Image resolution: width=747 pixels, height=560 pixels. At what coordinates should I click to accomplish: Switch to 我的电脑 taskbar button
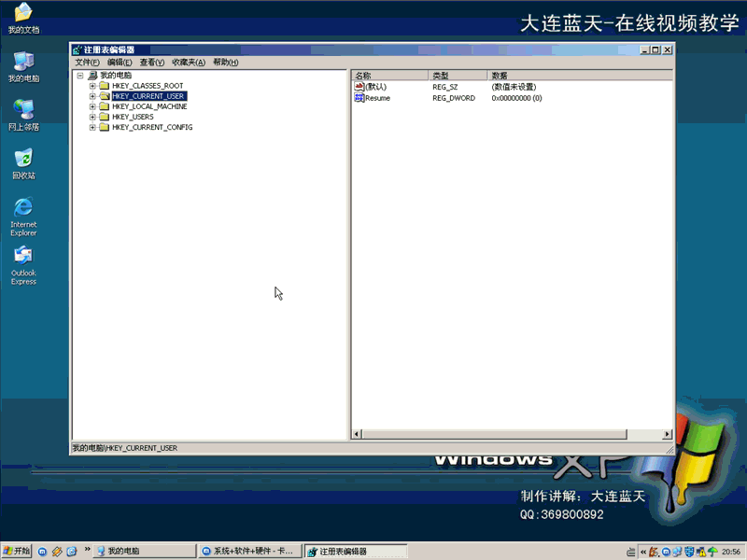click(x=145, y=552)
